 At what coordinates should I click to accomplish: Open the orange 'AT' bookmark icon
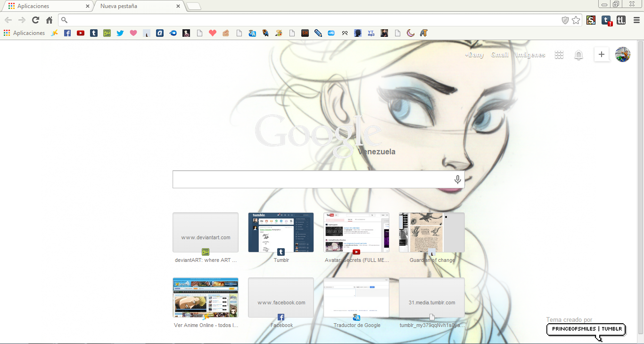(424, 33)
